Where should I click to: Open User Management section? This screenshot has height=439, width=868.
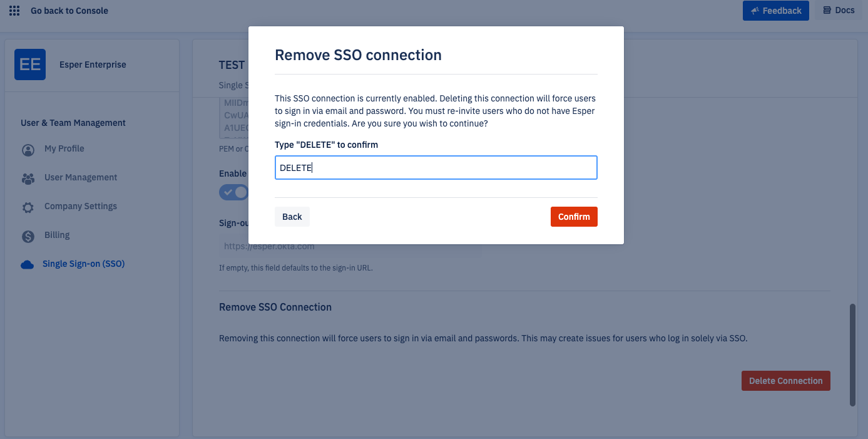81,177
